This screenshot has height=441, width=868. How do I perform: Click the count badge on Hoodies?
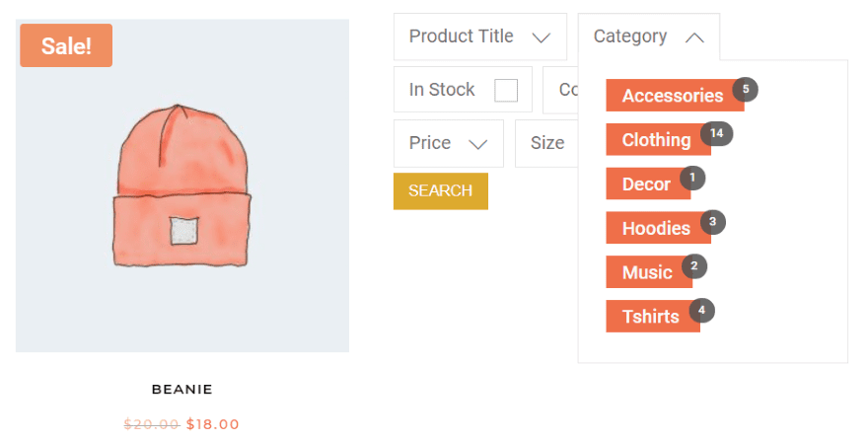(x=712, y=221)
